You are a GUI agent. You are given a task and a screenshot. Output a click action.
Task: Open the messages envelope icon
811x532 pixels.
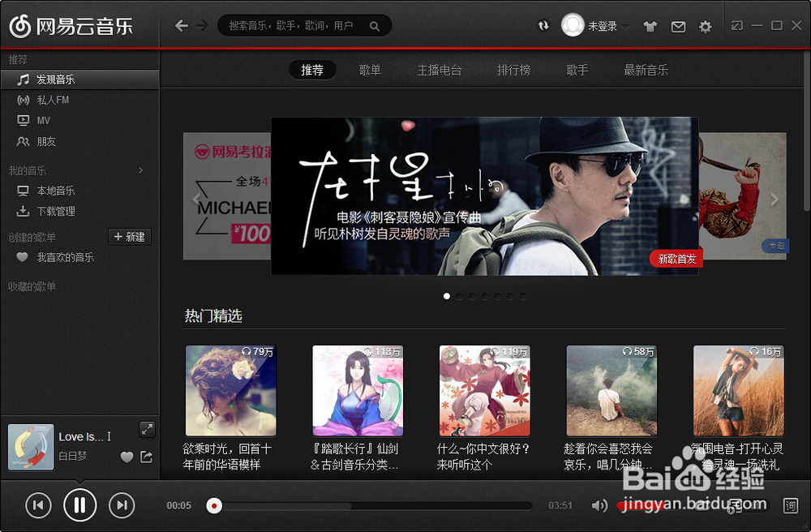(x=678, y=27)
